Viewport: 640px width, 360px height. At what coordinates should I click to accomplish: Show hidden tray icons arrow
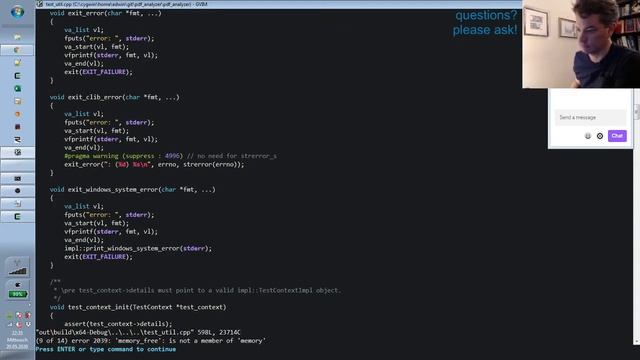[29, 305]
